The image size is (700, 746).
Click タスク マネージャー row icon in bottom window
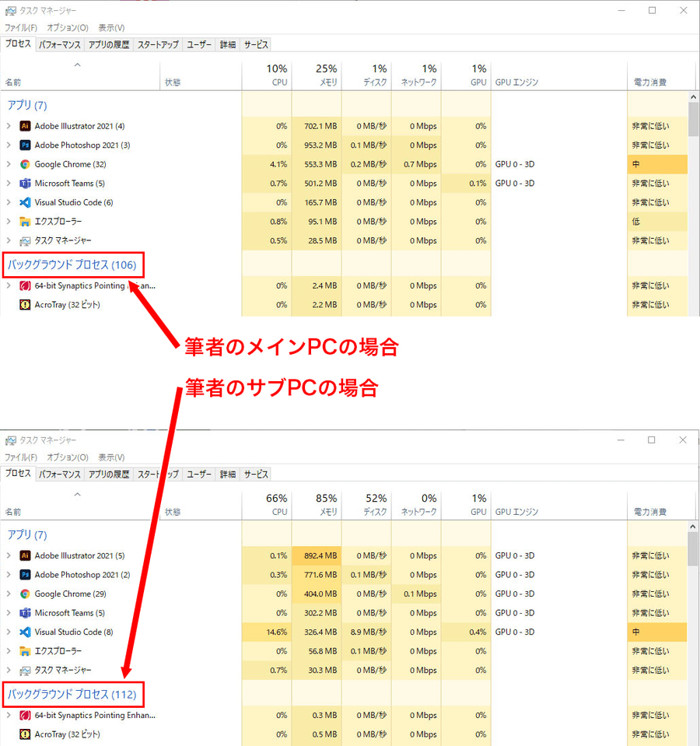click(25, 671)
